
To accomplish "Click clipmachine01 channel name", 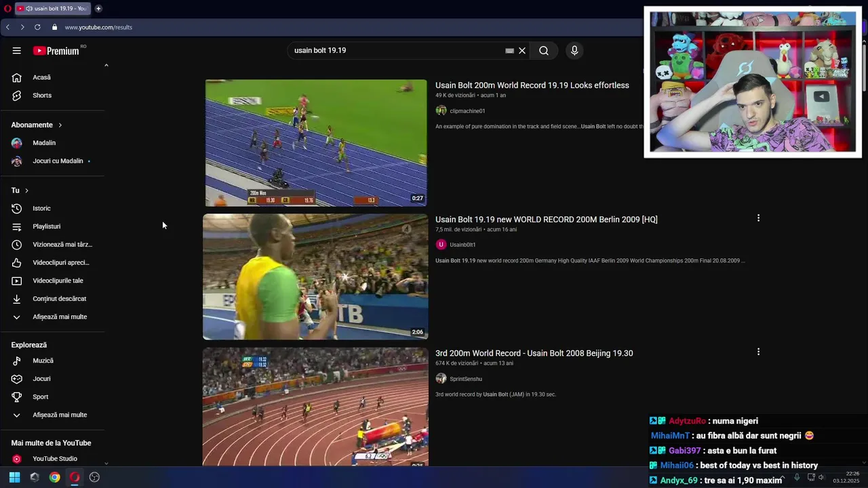I will click(x=467, y=111).
